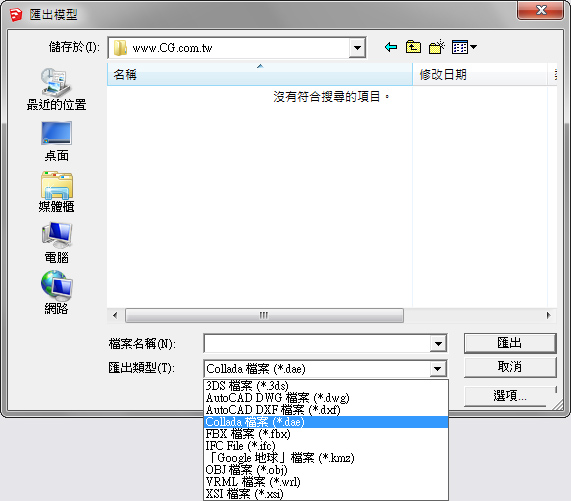Click the back arrow navigation icon
This screenshot has height=501, width=571.
pos(391,47)
